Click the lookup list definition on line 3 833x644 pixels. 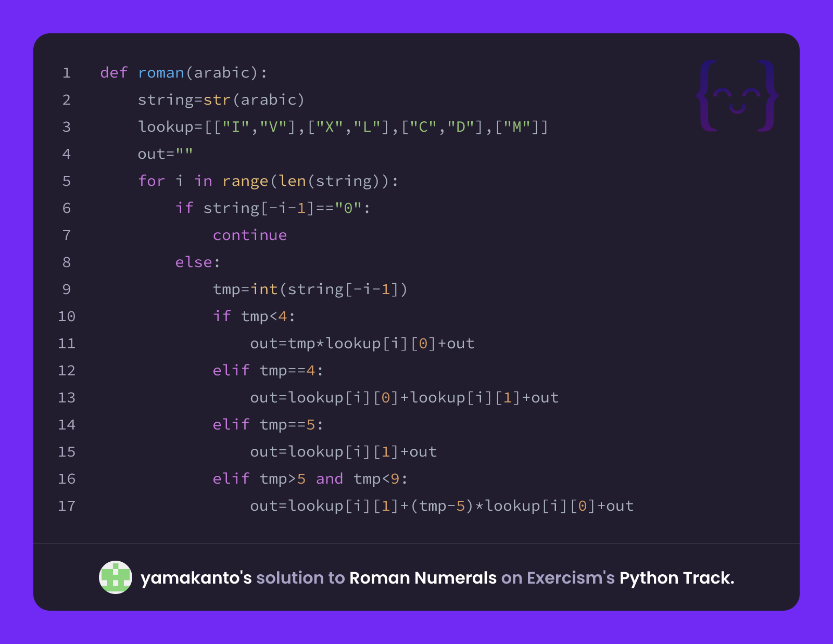click(x=343, y=127)
